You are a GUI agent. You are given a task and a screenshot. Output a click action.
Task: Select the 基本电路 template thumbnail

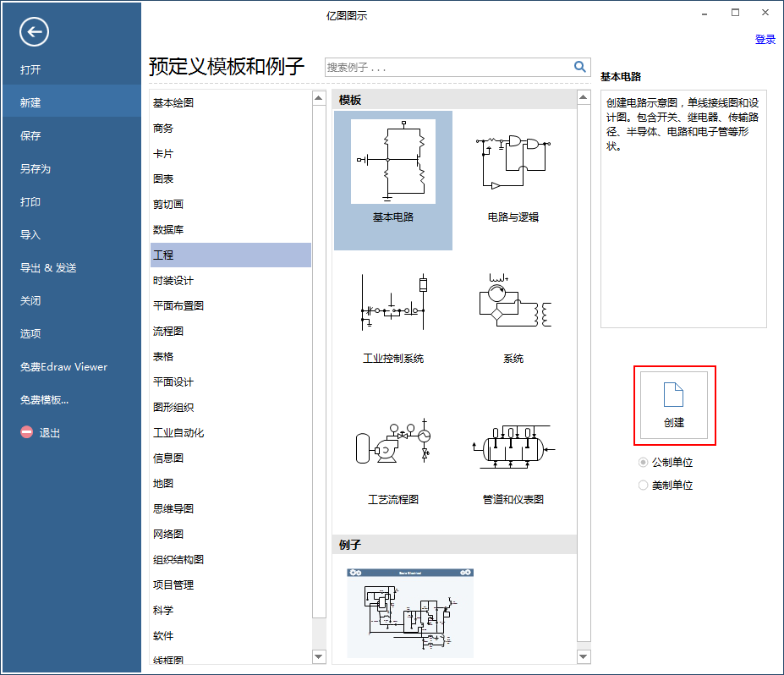393,162
